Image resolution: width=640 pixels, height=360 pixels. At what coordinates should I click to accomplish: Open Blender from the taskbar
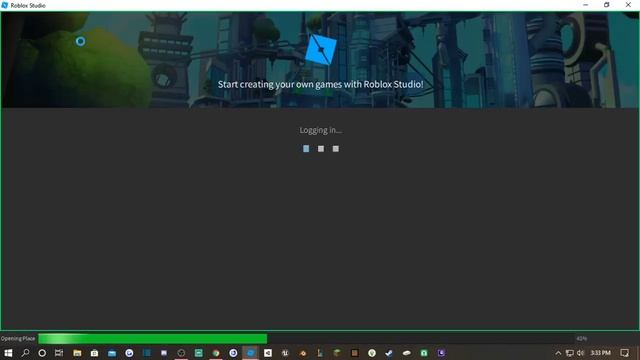pos(302,353)
